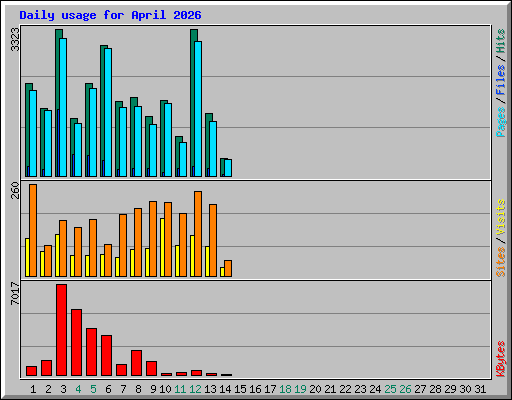The height and width of the screenshot is (400, 512).
Task: Click the blue "Files" legend label
Action: point(500,80)
